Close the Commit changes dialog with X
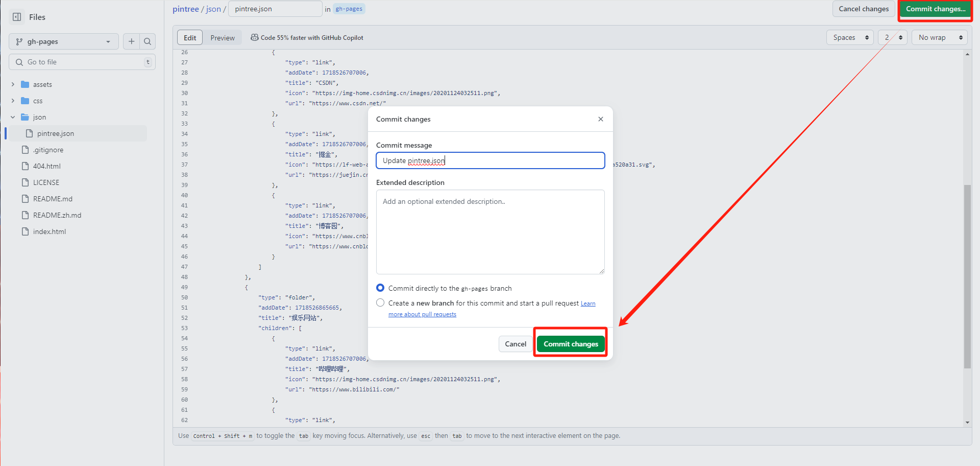The height and width of the screenshot is (466, 980). [x=600, y=119]
